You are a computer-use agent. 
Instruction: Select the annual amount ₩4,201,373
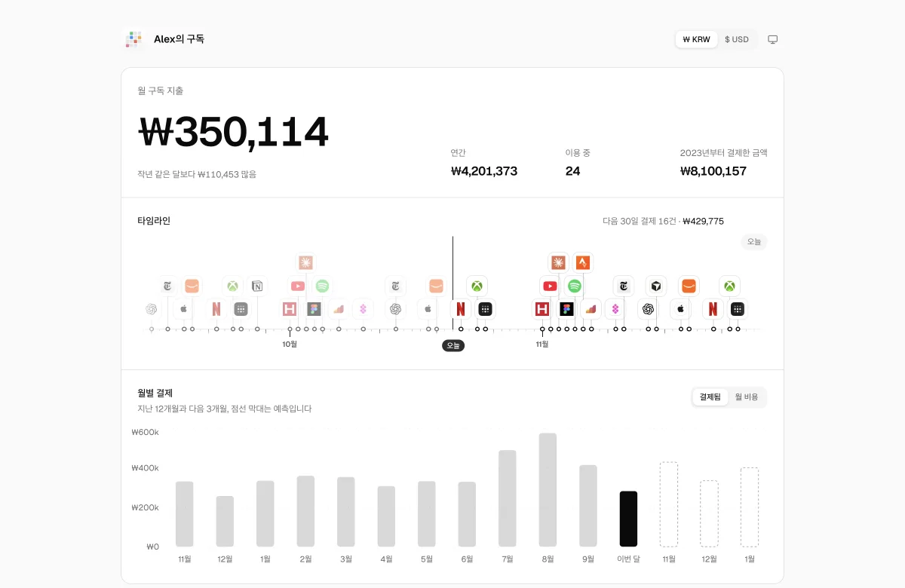[484, 171]
